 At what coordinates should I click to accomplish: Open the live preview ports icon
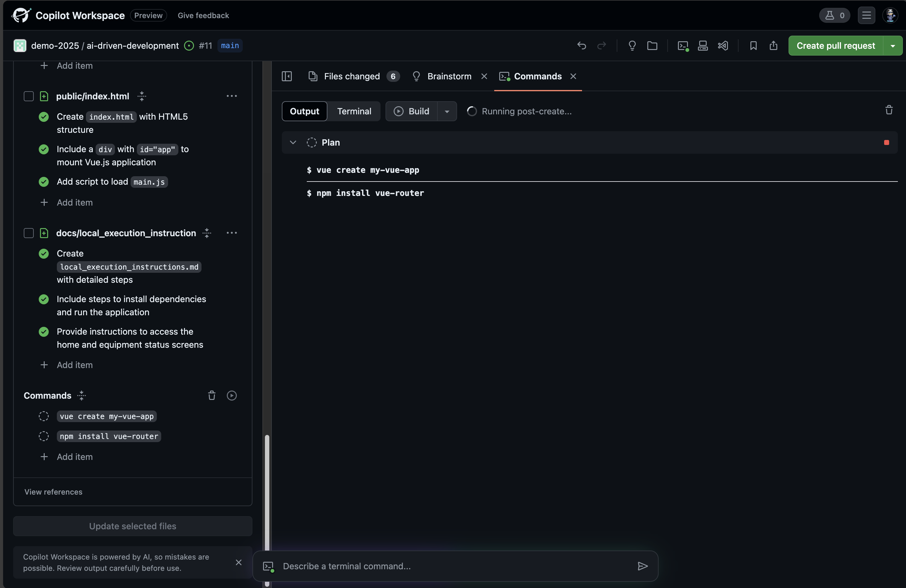pyautogui.click(x=703, y=46)
